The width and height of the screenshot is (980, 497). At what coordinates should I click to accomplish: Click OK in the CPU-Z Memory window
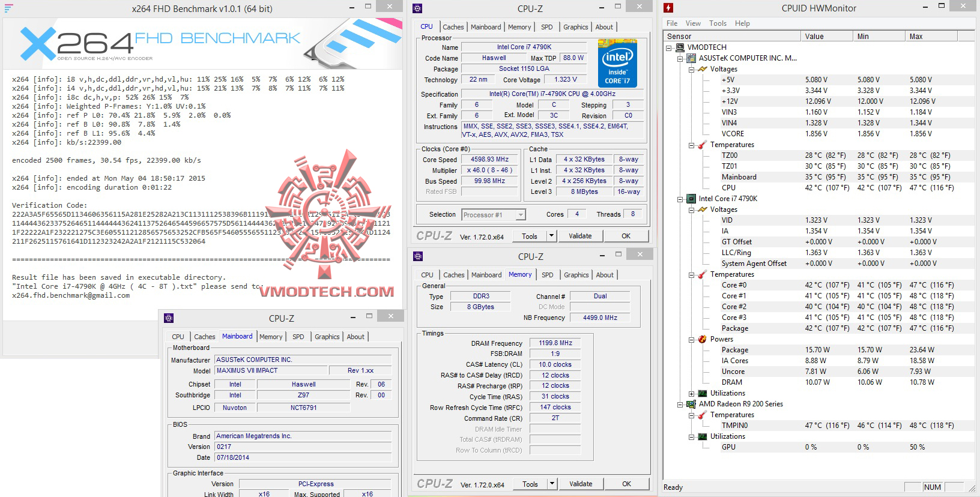[626, 484]
